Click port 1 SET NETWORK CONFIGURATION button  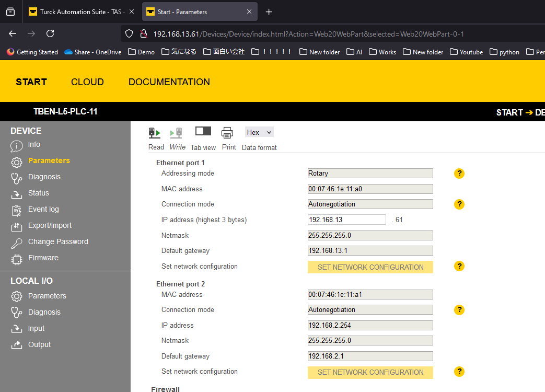[x=370, y=267]
